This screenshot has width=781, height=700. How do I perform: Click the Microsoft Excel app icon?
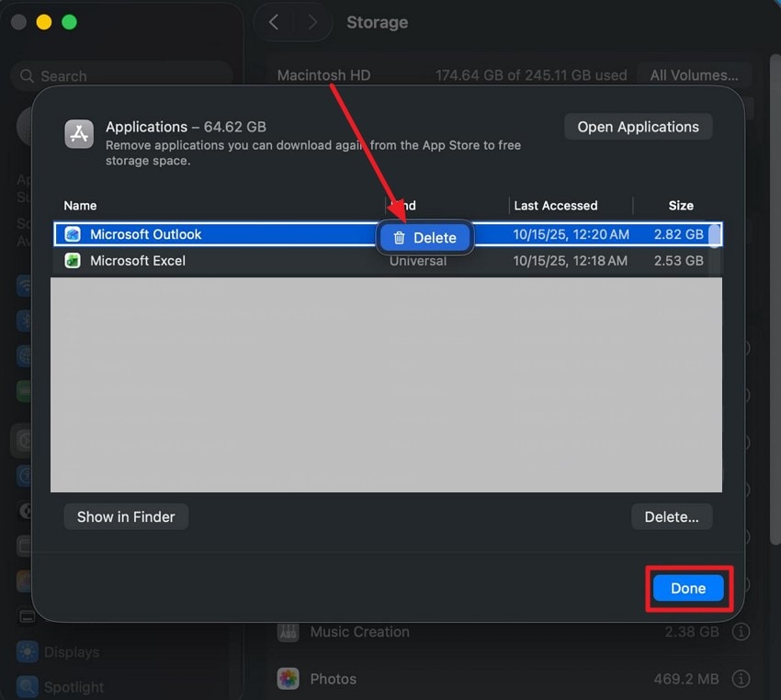(74, 261)
